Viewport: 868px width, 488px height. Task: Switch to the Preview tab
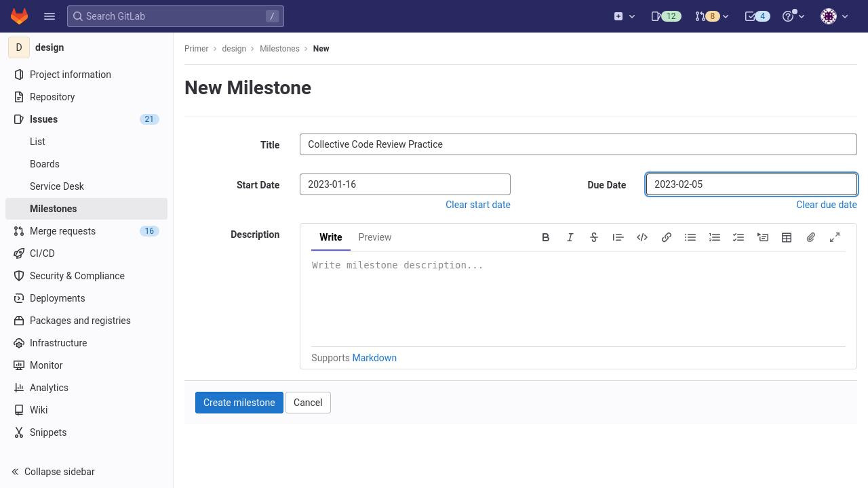coord(375,237)
